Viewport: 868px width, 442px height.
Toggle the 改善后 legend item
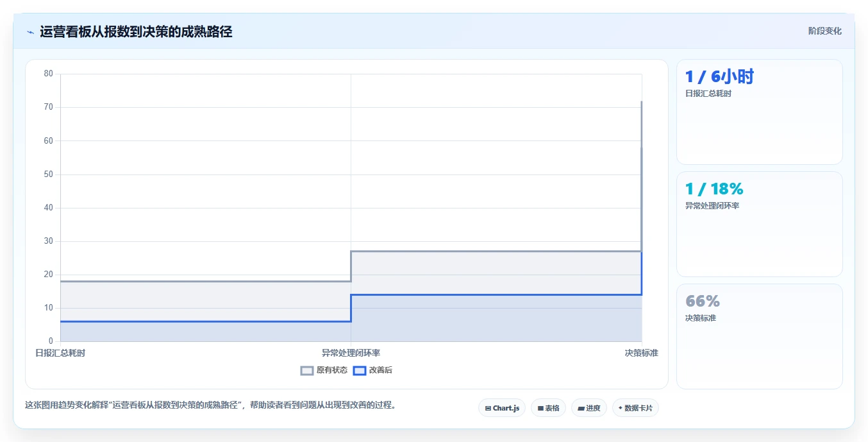[372, 370]
